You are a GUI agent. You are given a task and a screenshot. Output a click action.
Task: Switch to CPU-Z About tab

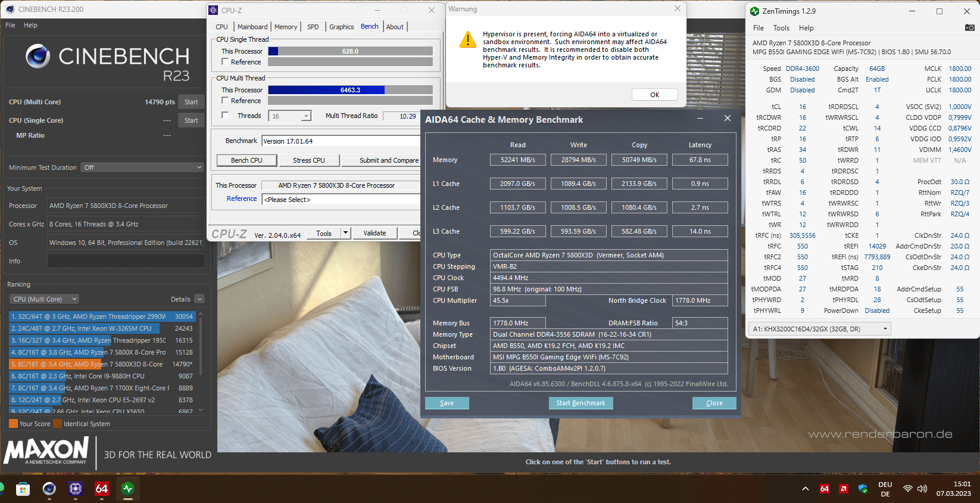395,27
